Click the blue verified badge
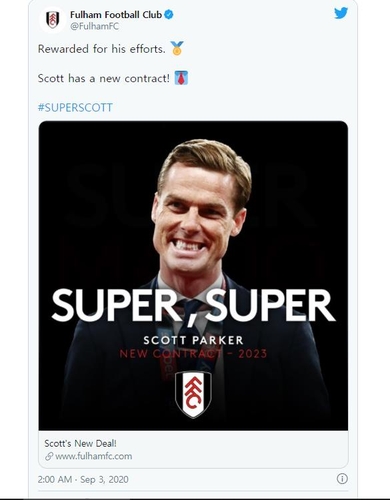 pos(169,15)
